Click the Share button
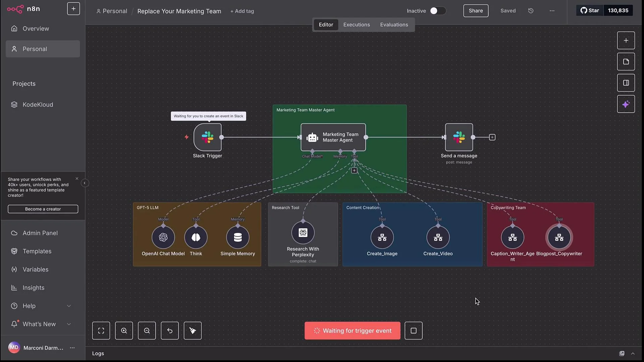 [476, 11]
